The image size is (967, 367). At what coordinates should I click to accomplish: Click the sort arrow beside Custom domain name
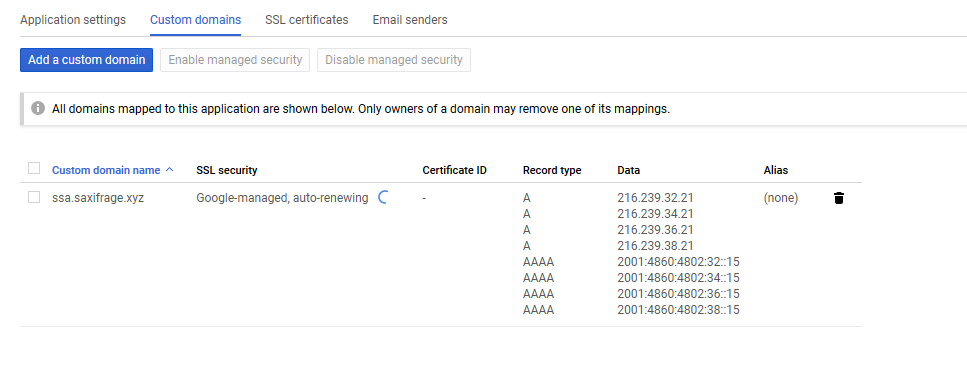point(170,170)
